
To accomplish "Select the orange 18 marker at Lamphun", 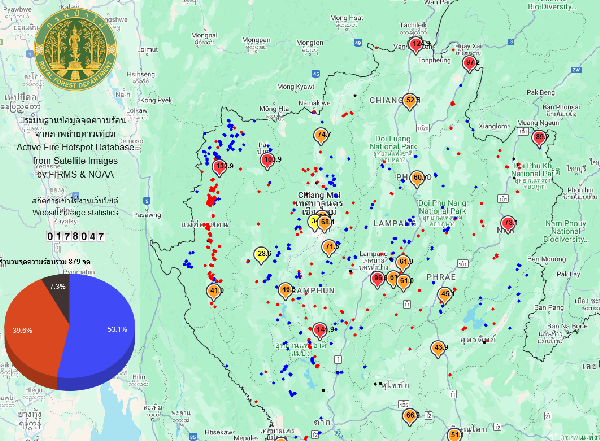I will (286, 291).
